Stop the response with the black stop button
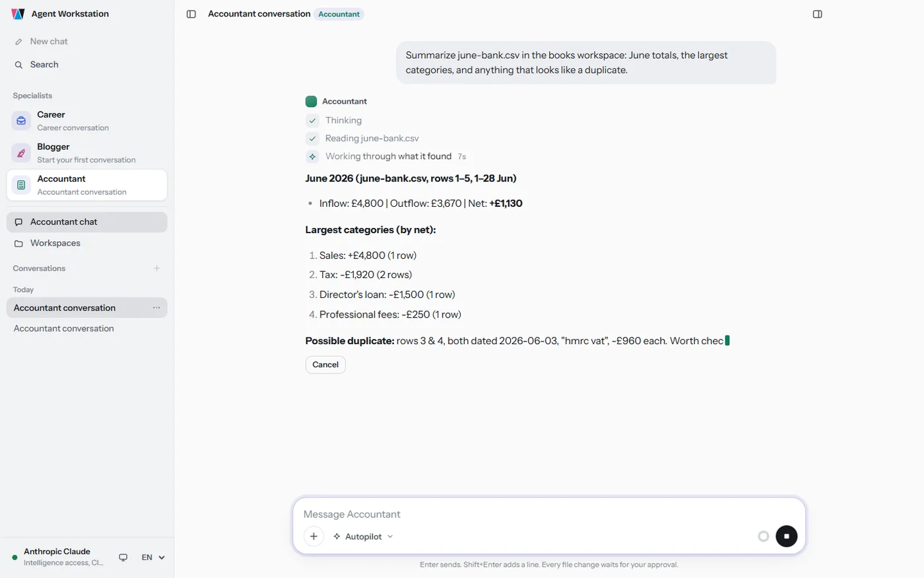Screen dimensions: 924x578 click(786, 536)
